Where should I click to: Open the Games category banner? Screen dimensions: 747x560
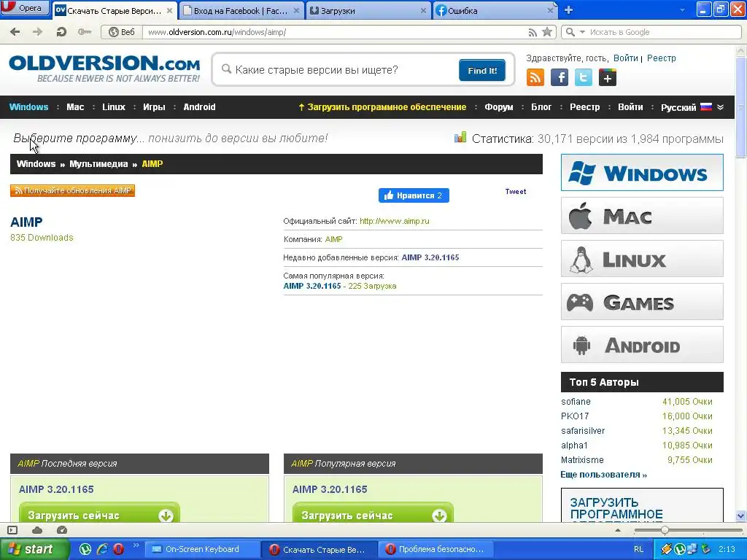tap(642, 301)
